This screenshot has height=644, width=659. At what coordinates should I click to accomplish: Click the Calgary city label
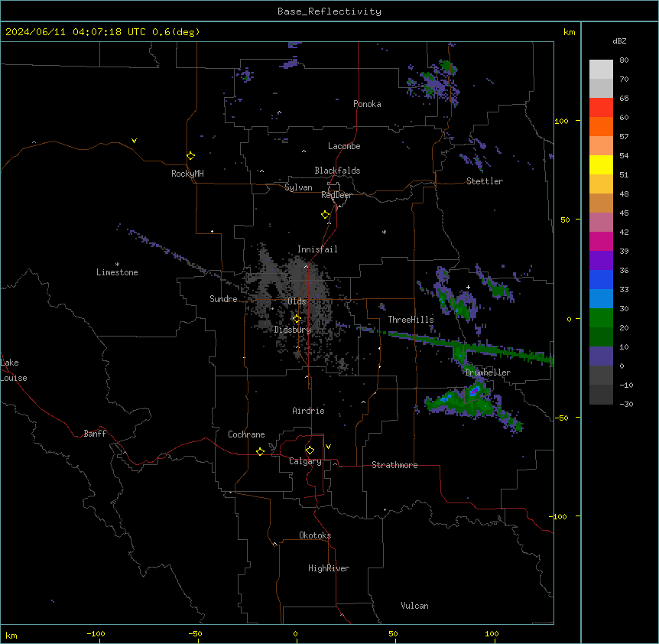coord(305,461)
